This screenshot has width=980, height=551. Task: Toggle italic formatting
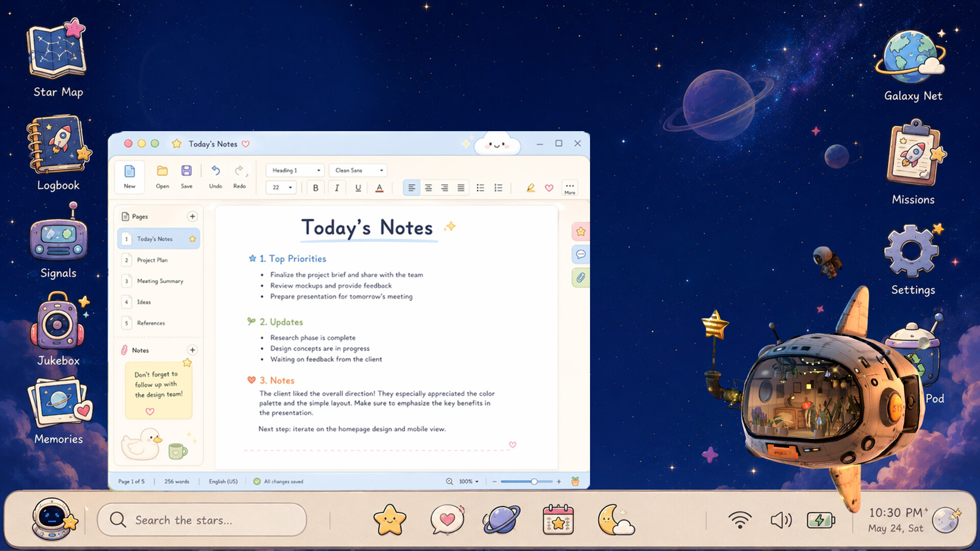coord(337,188)
